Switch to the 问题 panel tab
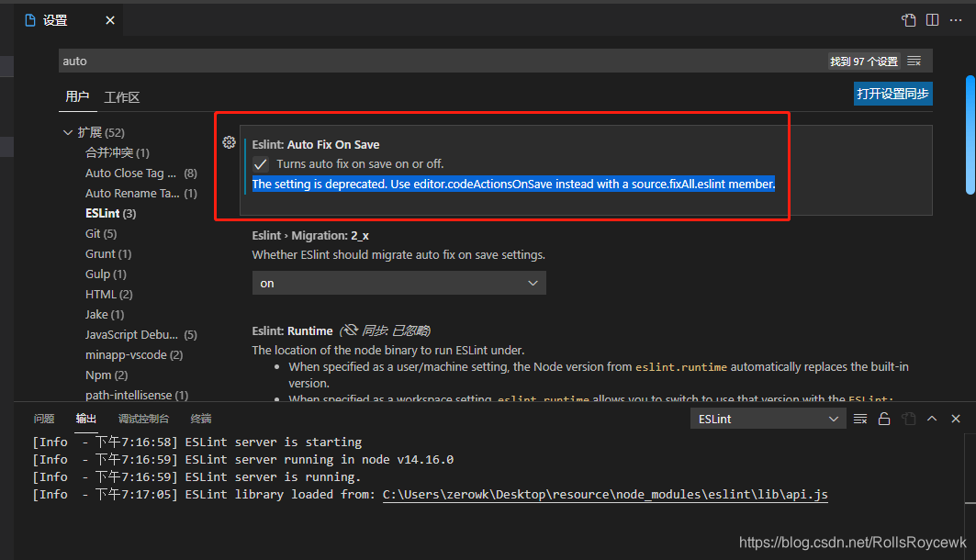 click(x=43, y=419)
